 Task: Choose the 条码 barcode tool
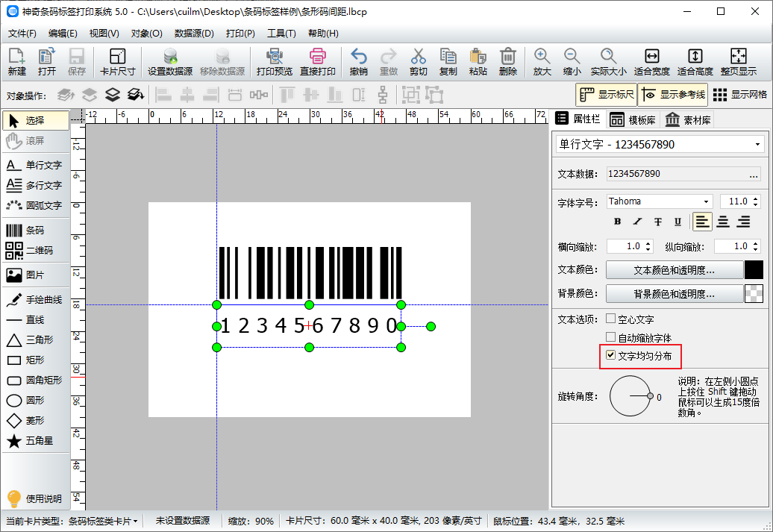[36, 231]
